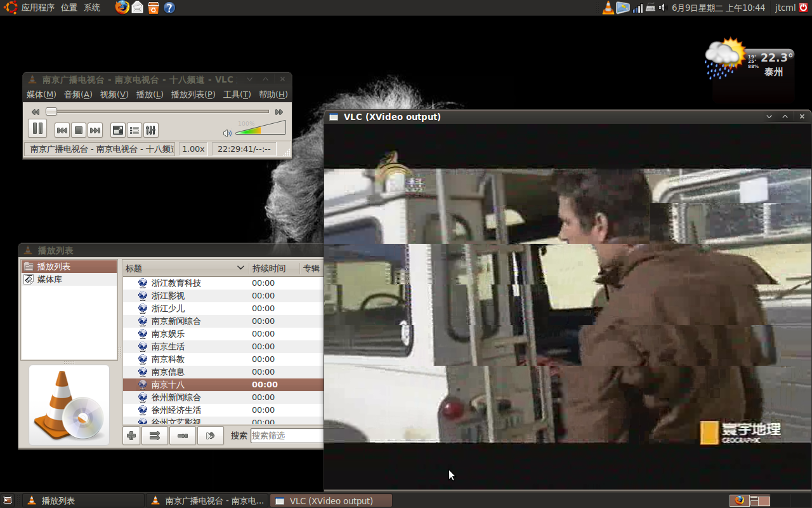Toggle the elapsed time display 22:29:41
Image resolution: width=812 pixels, height=508 pixels.
pyautogui.click(x=244, y=149)
